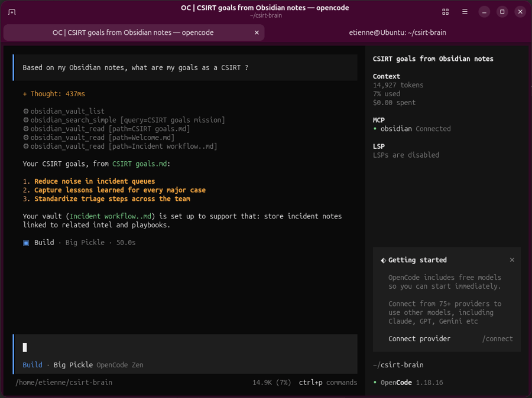Click the sidebar ~/csirt-brain directory label
Image resolution: width=532 pixels, height=398 pixels.
398,365
